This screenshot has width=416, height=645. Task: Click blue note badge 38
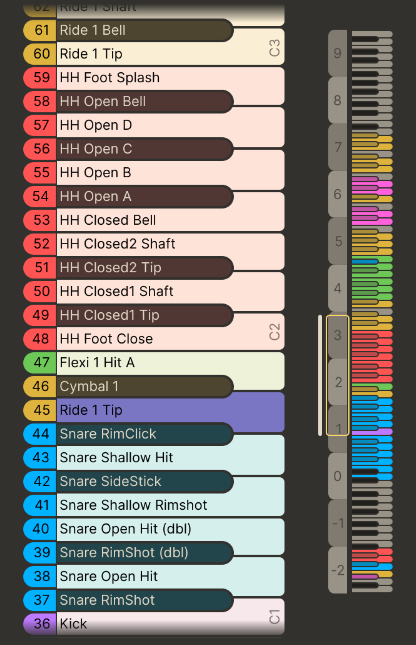click(40, 576)
